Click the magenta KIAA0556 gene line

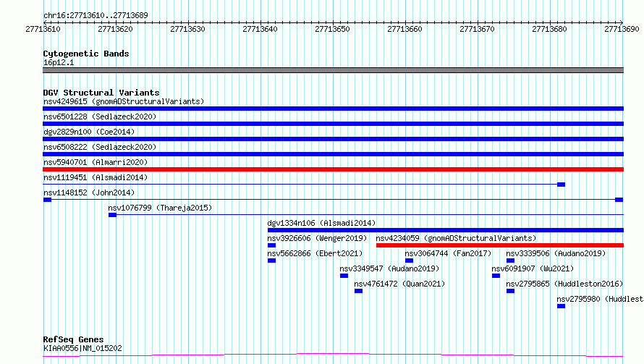333,355
